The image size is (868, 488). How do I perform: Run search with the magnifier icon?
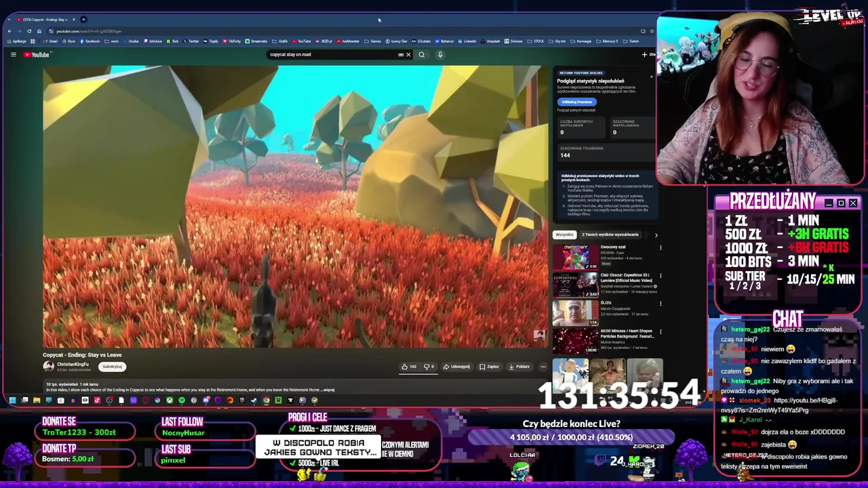(422, 54)
